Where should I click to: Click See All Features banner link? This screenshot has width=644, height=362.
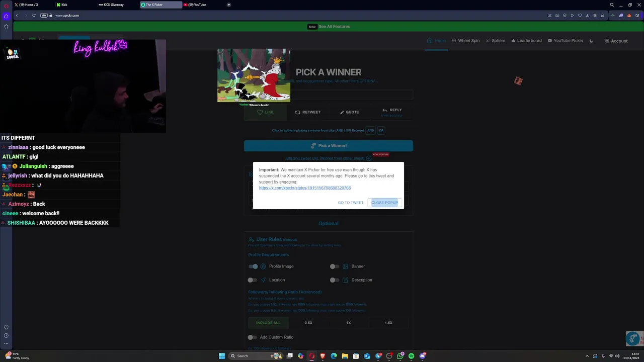pyautogui.click(x=334, y=27)
